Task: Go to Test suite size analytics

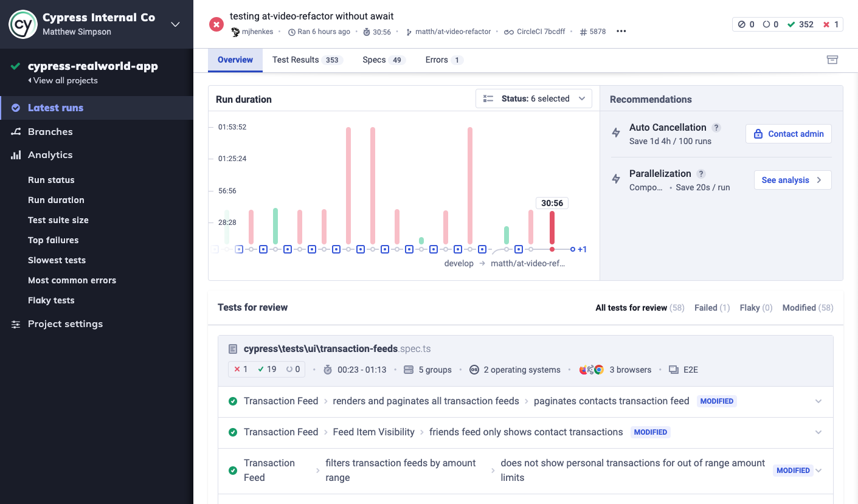Action: coord(58,220)
